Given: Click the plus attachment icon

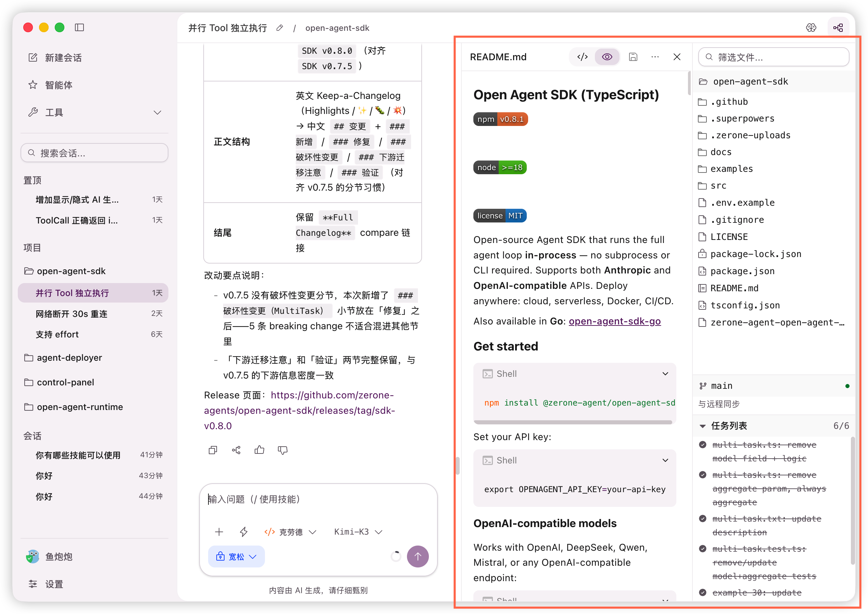Looking at the screenshot, I should coord(219,532).
